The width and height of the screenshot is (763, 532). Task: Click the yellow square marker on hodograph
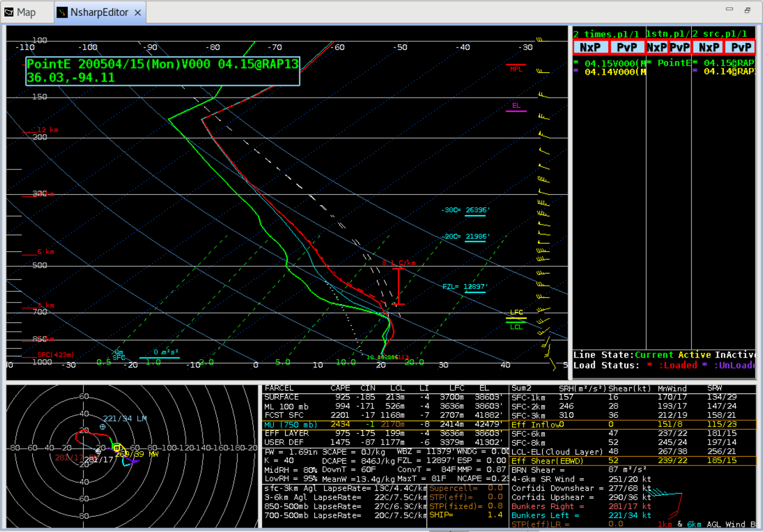117,448
